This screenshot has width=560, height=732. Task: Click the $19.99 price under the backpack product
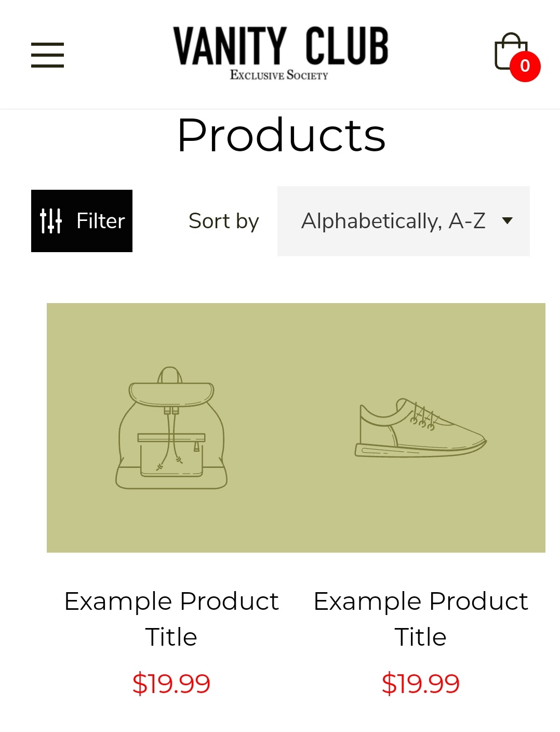pos(171,683)
